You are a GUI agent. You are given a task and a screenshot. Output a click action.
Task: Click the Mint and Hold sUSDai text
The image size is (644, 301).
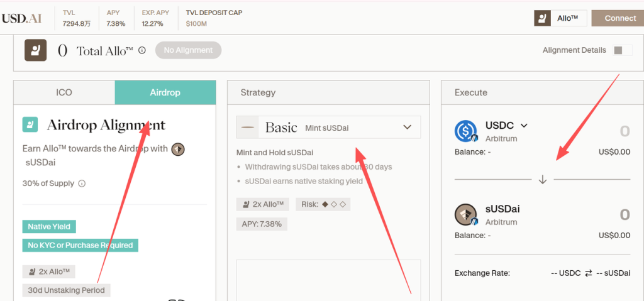275,153
